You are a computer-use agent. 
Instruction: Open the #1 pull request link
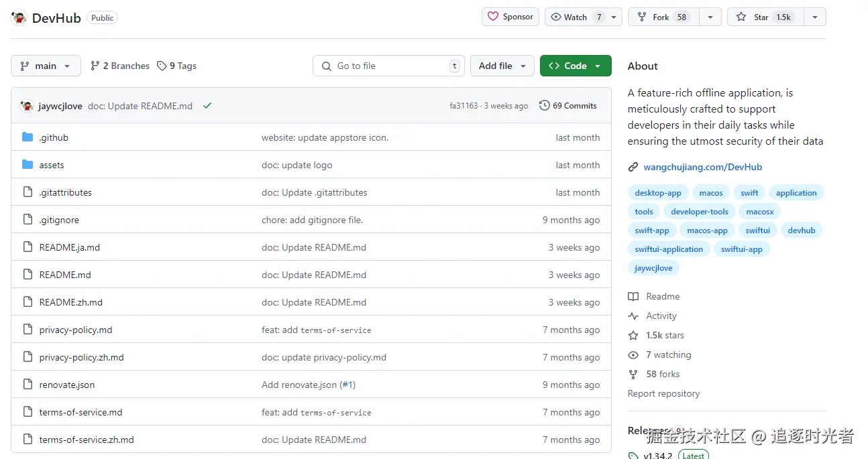pyautogui.click(x=347, y=385)
